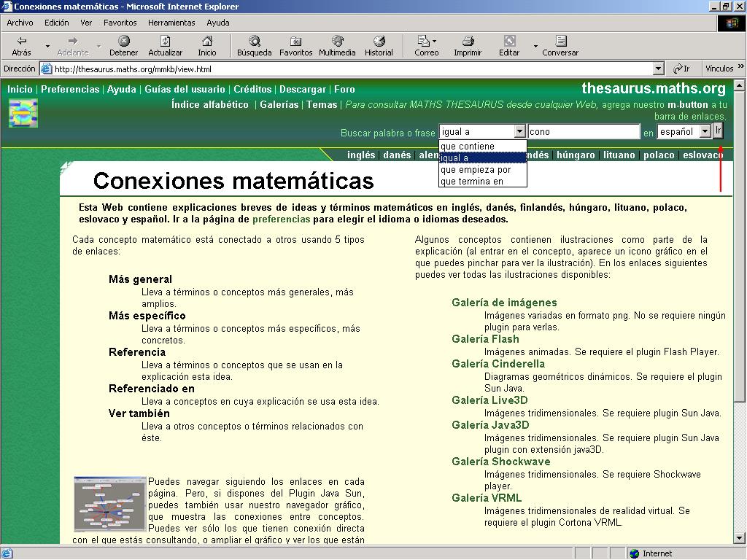
Task: Click the Ir search button
Action: pyautogui.click(x=718, y=131)
